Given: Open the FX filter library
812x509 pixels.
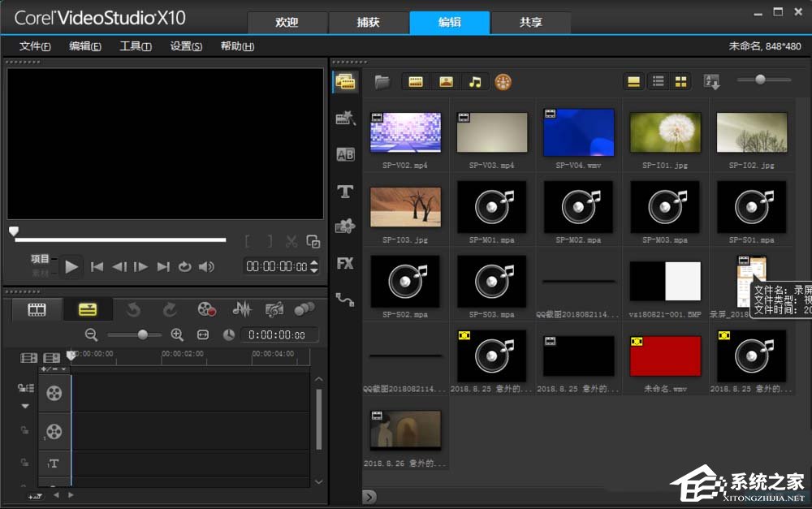Looking at the screenshot, I should point(345,263).
